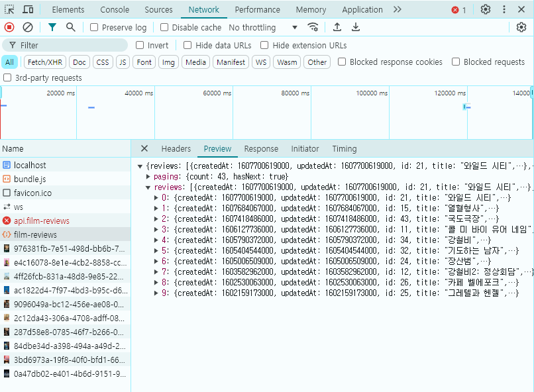Select image request 0a47db02-e401-4b6d

pyautogui.click(x=65, y=373)
